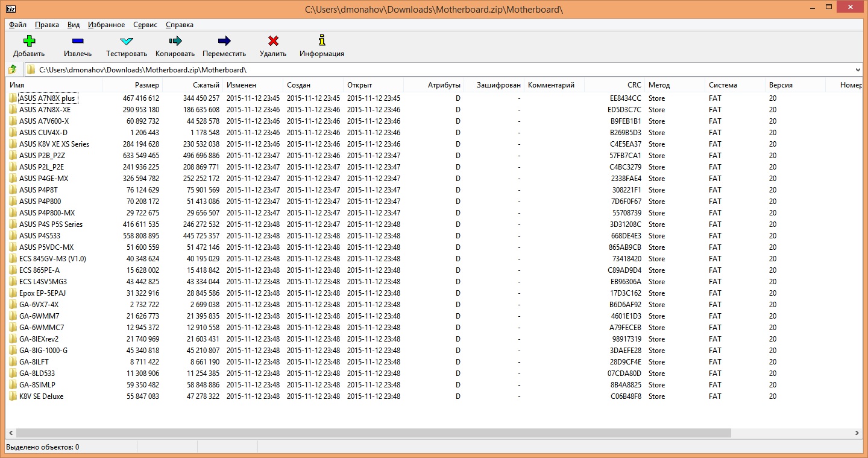Sort by the Система column header
The height and width of the screenshot is (458, 868).
735,85
